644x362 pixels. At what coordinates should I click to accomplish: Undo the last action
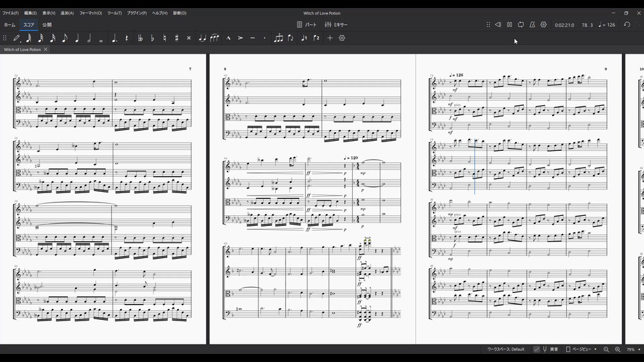[x=627, y=25]
